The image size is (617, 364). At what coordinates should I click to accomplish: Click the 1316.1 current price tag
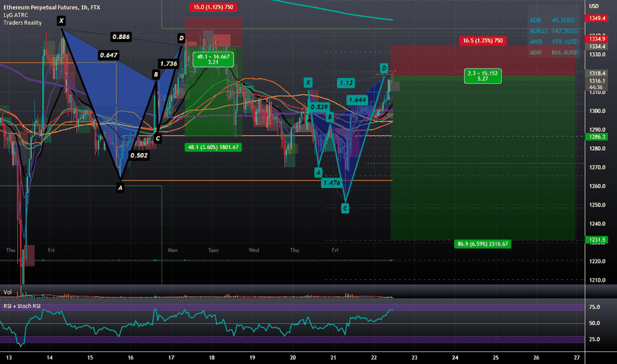click(x=596, y=81)
